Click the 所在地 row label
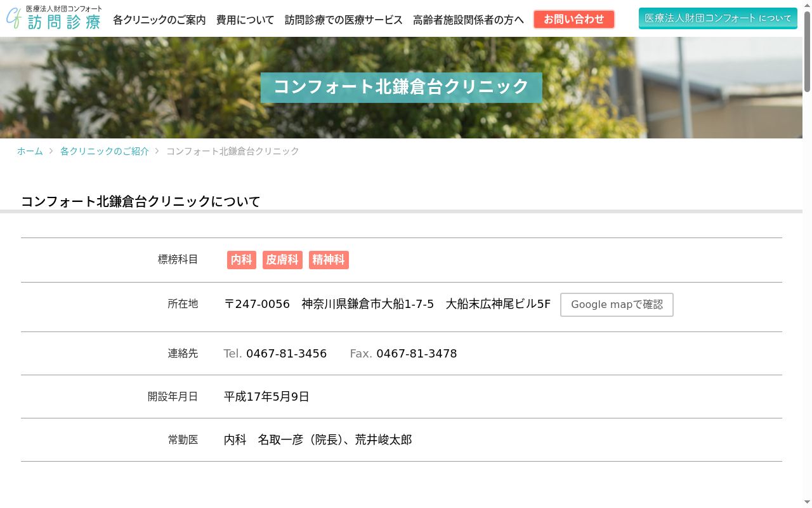Screen dimensions: 812x508 [183, 304]
